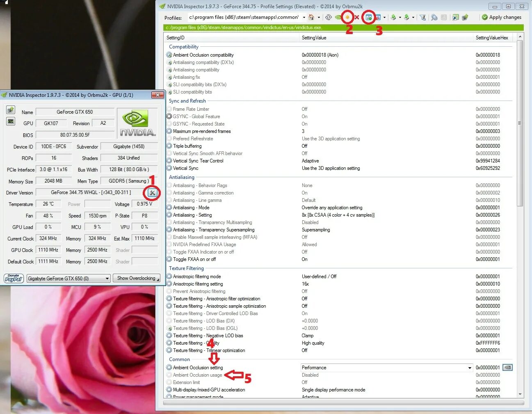The height and width of the screenshot is (414, 532).
Task: Click remove application from profile icon
Action: [378, 17]
